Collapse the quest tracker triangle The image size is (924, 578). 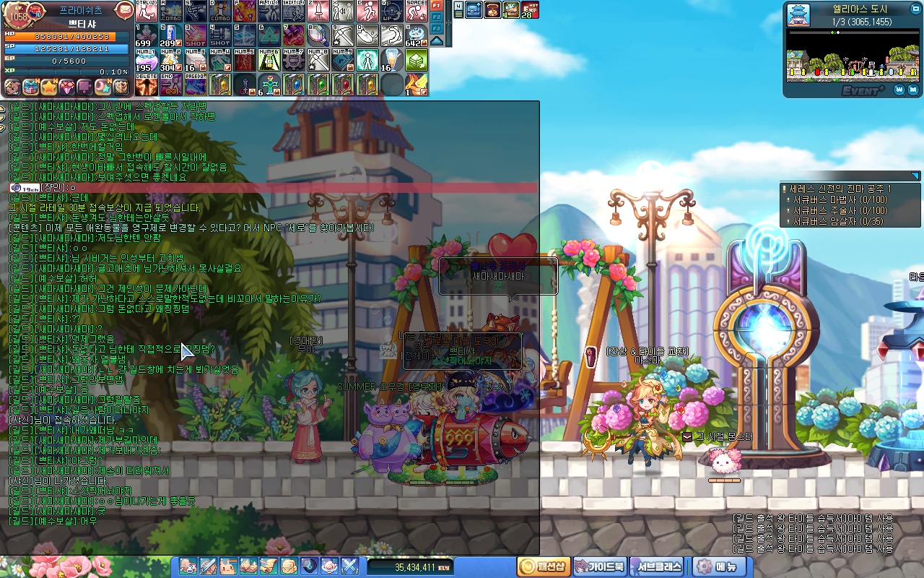point(915,176)
